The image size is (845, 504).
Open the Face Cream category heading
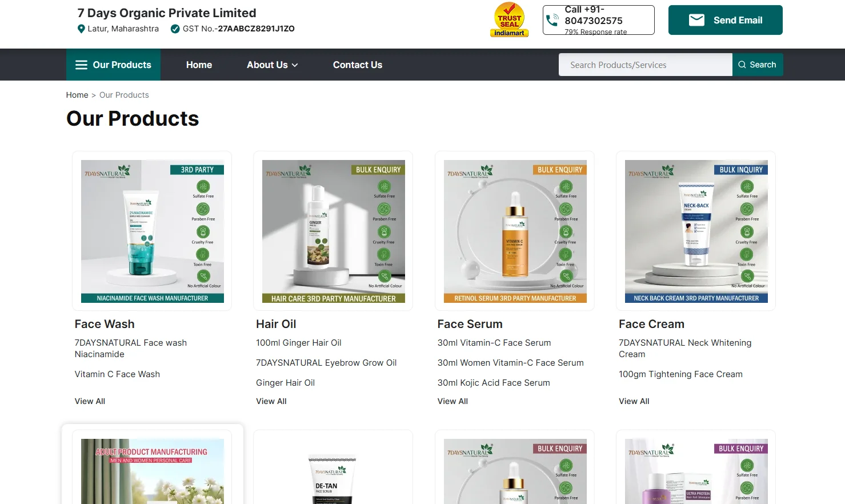[651, 324]
